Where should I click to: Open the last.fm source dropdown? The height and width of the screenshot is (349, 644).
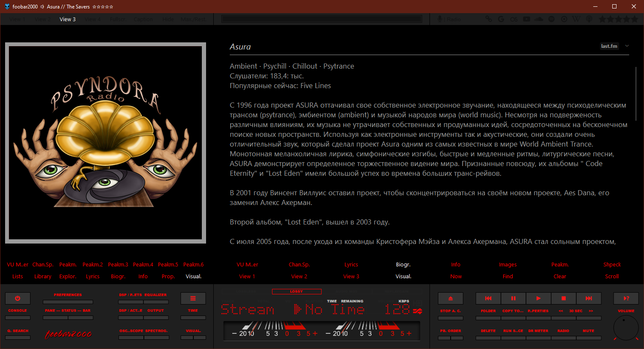(x=609, y=46)
